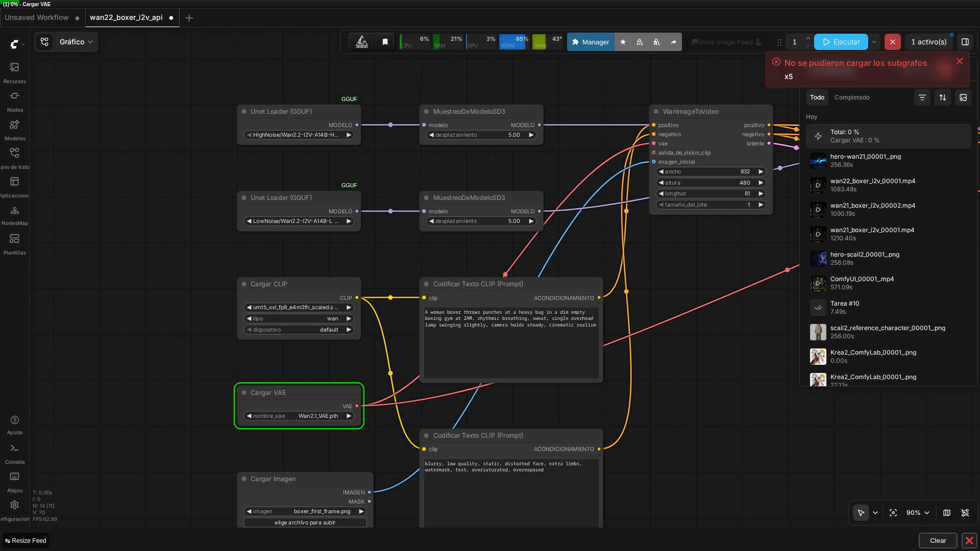Click the red X button next to Clear
The height and width of the screenshot is (551, 980).
(969, 540)
